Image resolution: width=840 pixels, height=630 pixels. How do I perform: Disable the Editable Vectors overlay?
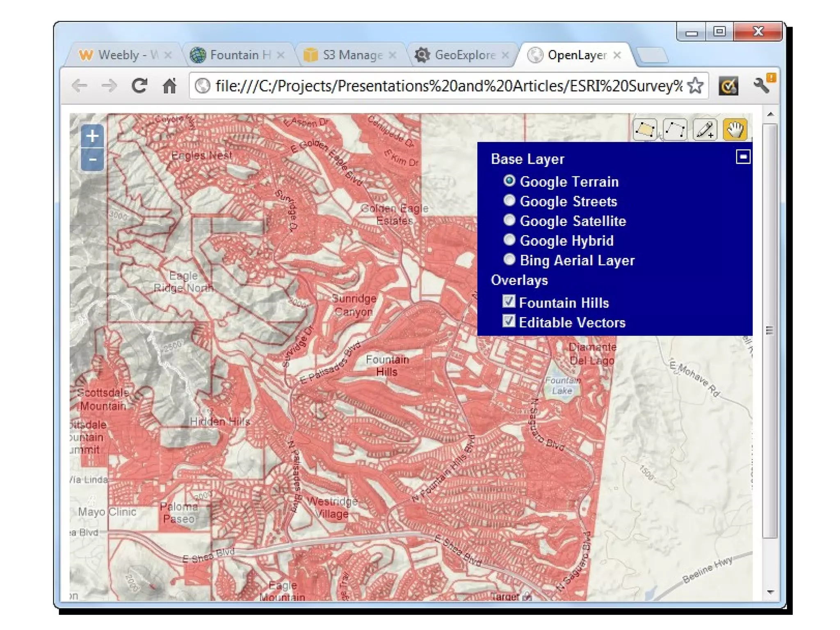(x=509, y=321)
